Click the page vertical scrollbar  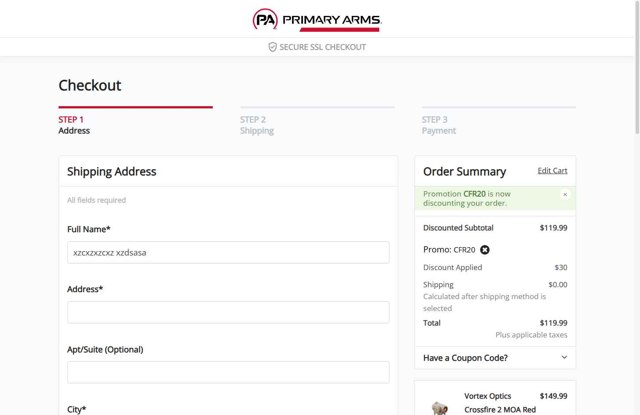click(x=636, y=200)
